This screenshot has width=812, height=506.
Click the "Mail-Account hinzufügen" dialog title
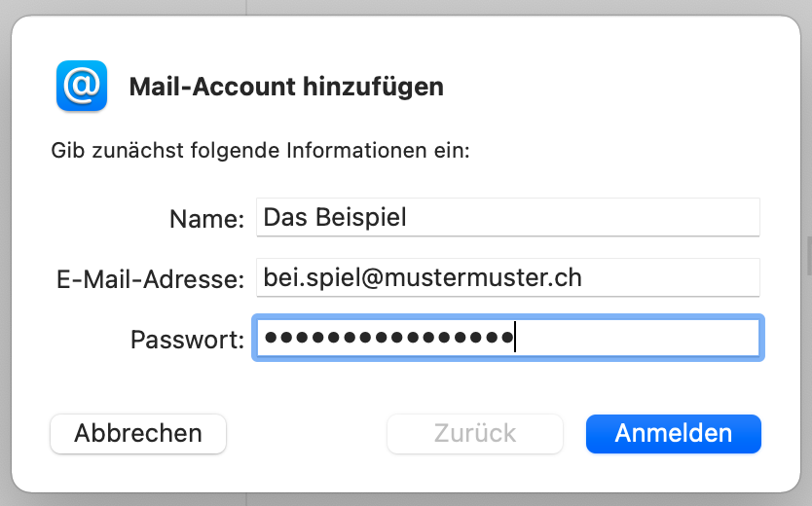click(286, 87)
